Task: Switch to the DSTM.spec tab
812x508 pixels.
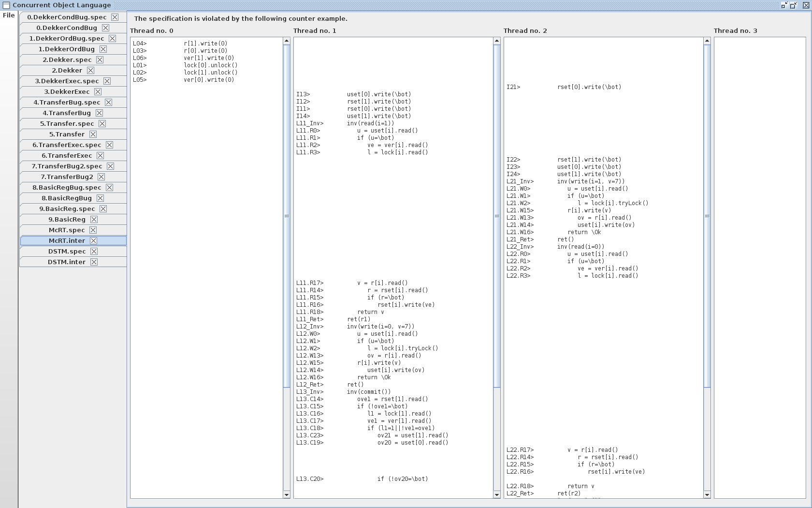Action: coord(73,251)
